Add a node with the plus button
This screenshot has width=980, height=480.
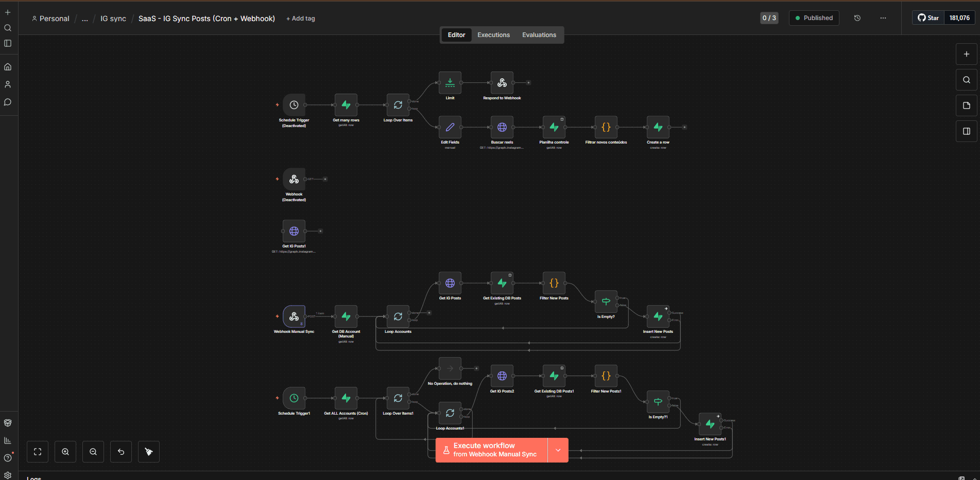tap(966, 54)
